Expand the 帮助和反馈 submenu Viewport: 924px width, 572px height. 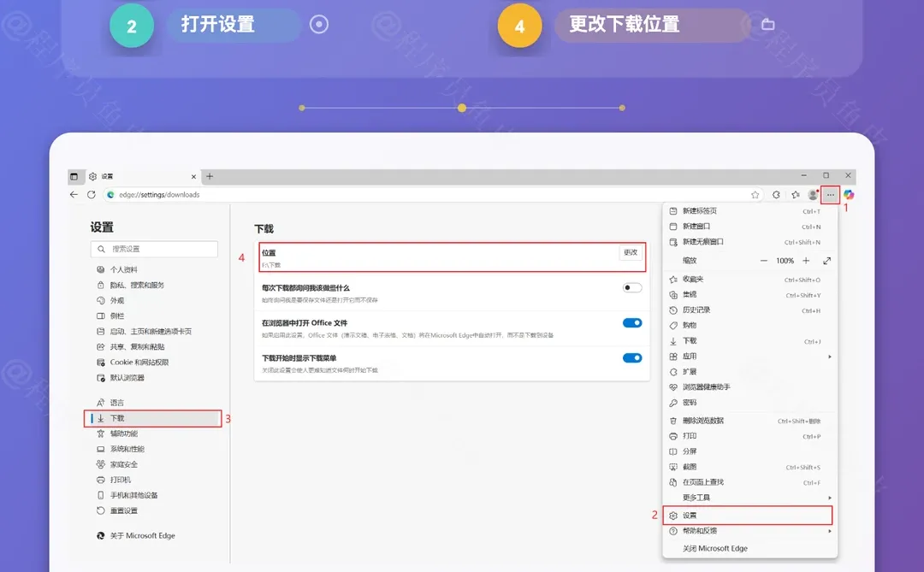pos(749,531)
